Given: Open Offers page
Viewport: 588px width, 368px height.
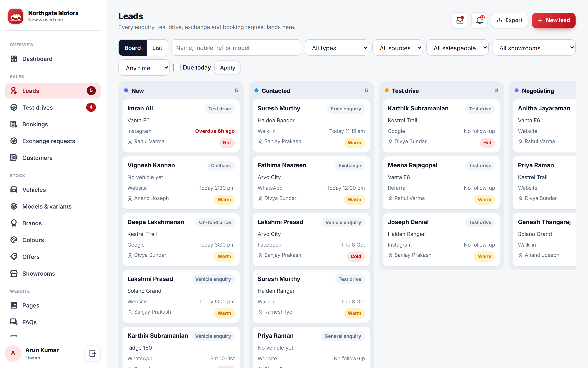Looking at the screenshot, I should click(x=53, y=257).
